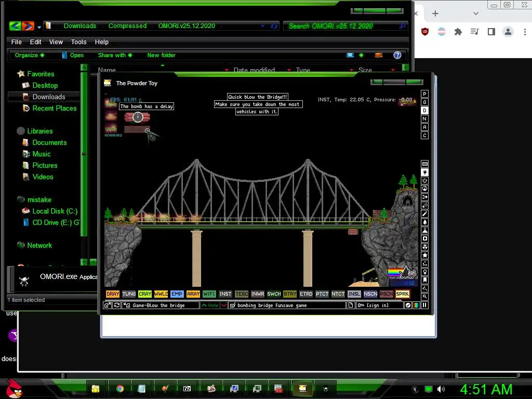Click the bombing bridge funsave game tags field
Viewport: 532px width, 399px height.
tap(287, 305)
